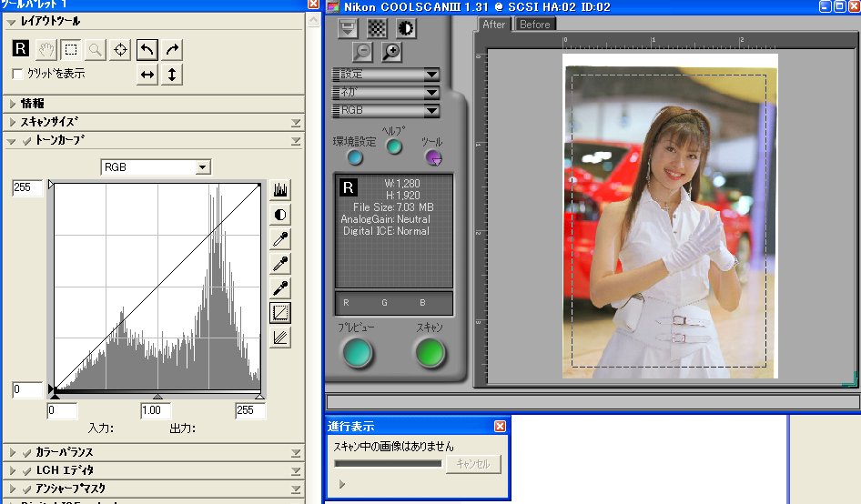Toggle the Tone Curve checkmark
This screenshot has height=504, width=861.
[26, 140]
